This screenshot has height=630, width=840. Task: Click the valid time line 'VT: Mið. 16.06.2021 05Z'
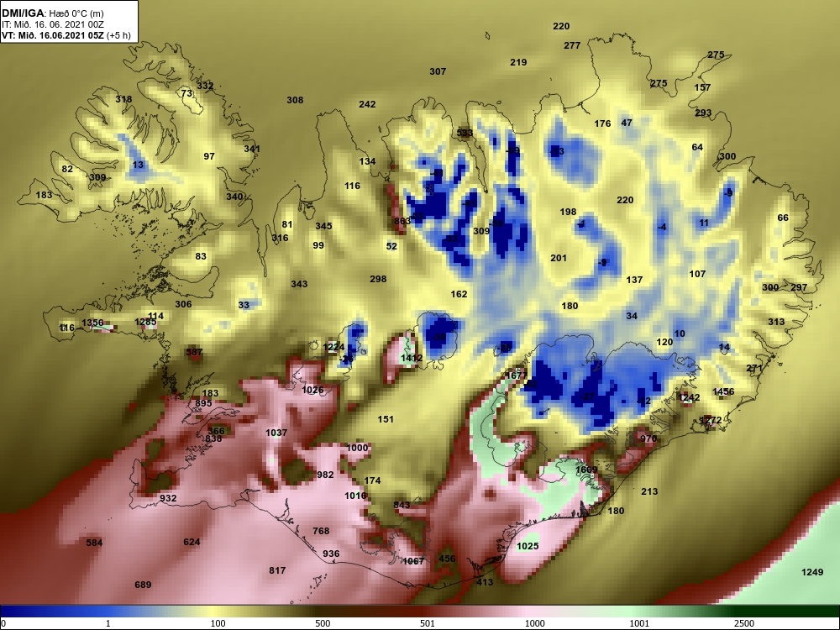(x=53, y=35)
